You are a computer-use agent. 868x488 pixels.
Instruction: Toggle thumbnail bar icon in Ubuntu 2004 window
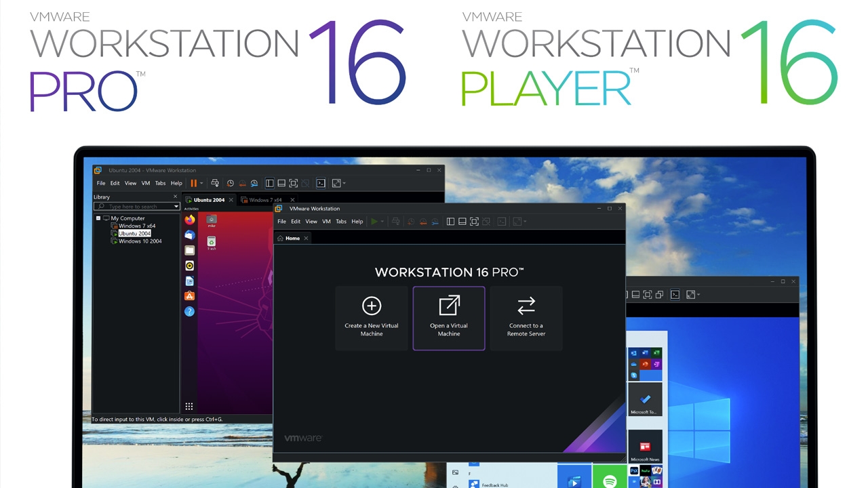(281, 183)
